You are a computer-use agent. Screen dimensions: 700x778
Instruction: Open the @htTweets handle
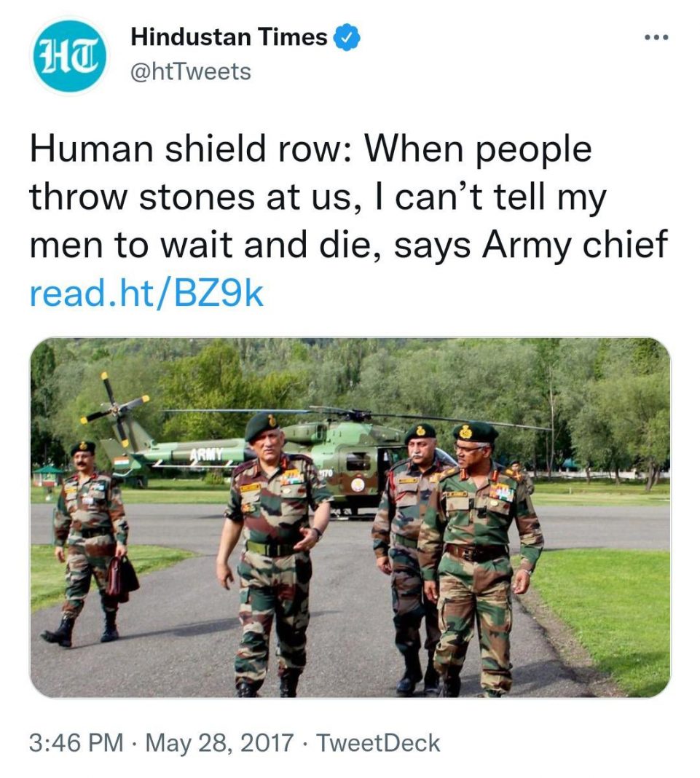point(190,71)
